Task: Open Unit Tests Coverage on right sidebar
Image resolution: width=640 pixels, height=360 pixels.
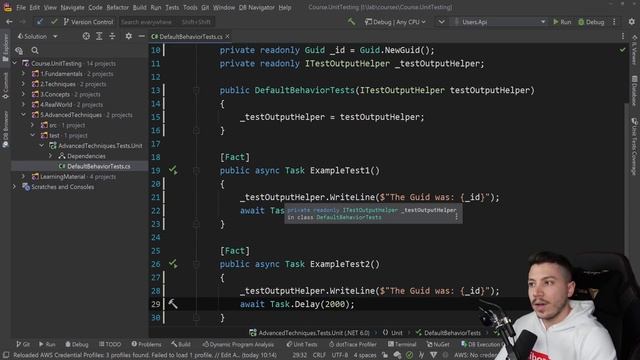Action: click(634, 146)
